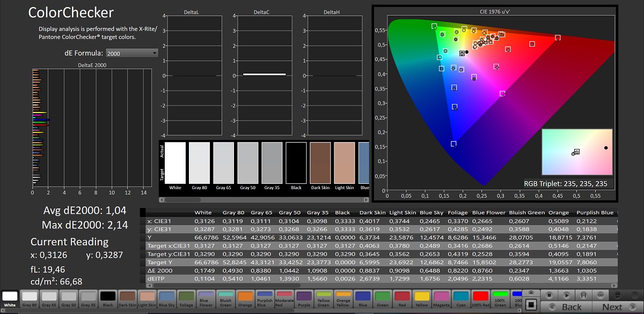Select the Foliage patch button

[186, 299]
